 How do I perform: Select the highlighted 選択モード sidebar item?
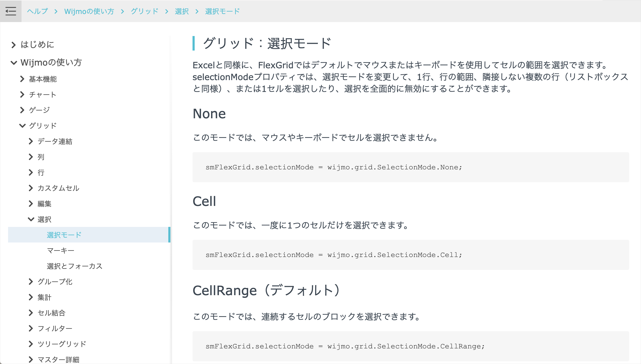coord(89,235)
